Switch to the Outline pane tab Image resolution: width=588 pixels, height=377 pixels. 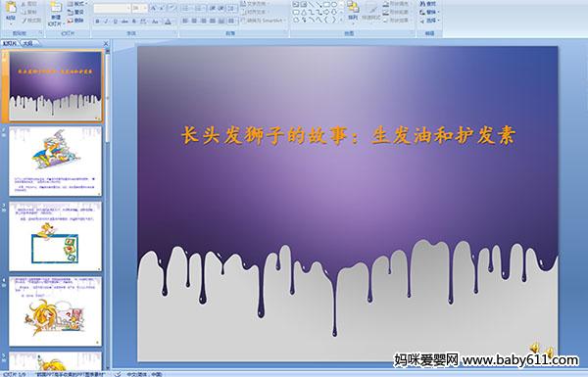pyautogui.click(x=27, y=43)
